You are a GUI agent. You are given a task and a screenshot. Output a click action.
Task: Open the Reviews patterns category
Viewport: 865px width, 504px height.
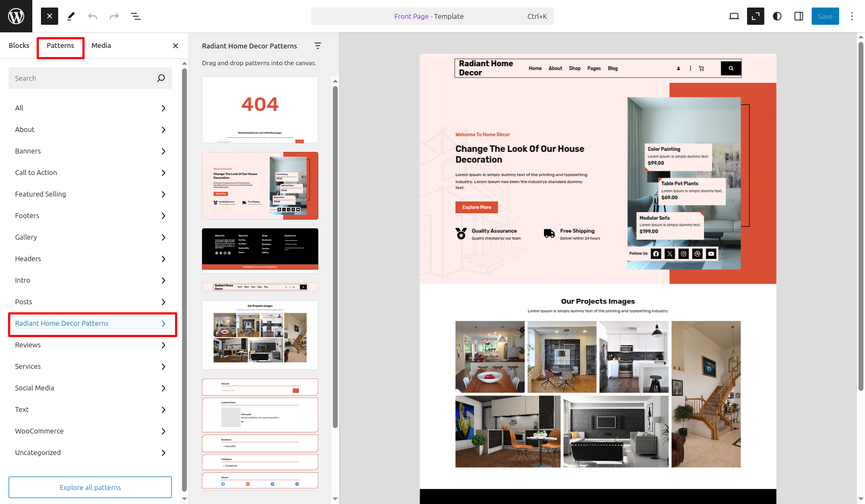tap(90, 345)
